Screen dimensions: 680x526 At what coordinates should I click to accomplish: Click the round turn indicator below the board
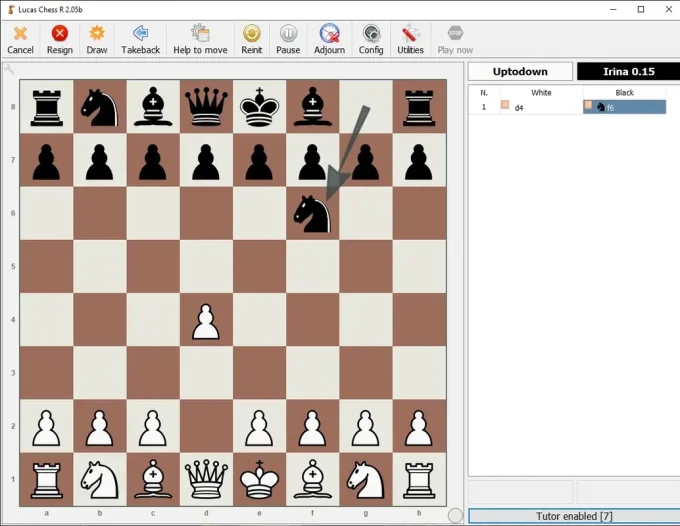tap(455, 516)
